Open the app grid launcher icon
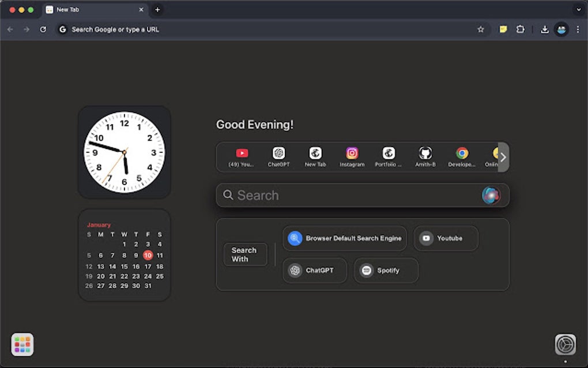This screenshot has width=588, height=368. click(22, 344)
